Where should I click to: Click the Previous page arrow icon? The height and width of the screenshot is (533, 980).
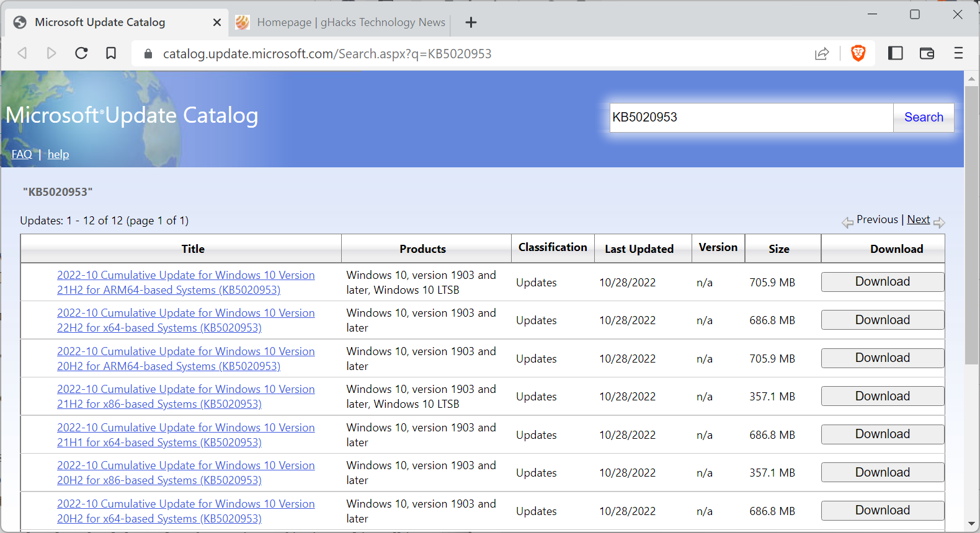847,222
